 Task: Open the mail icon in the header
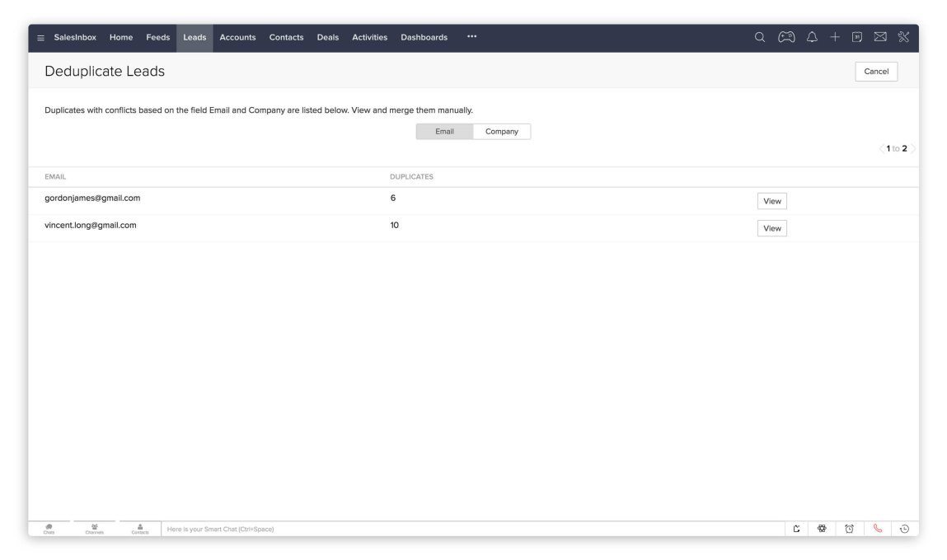pyautogui.click(x=881, y=36)
